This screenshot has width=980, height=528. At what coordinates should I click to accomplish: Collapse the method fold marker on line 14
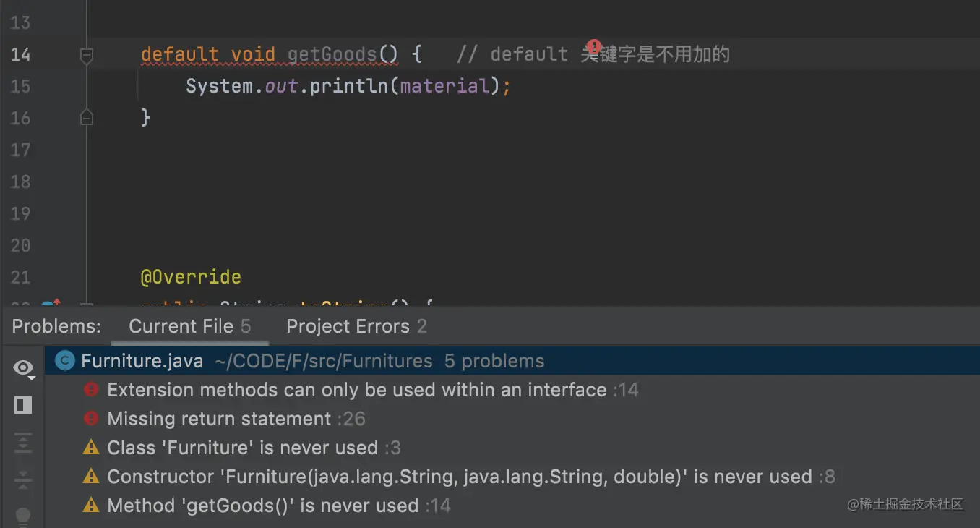tap(86, 55)
